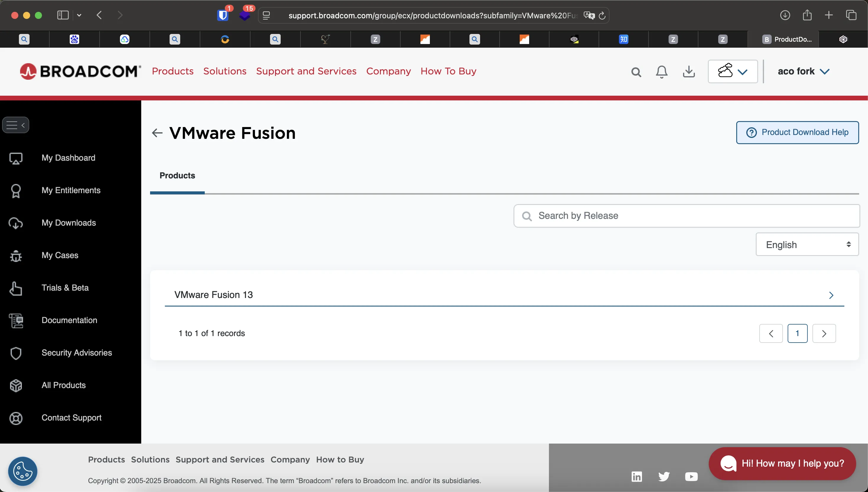The width and height of the screenshot is (868, 492).
Task: Go back using arrow beside VMware Fusion
Action: click(x=157, y=133)
